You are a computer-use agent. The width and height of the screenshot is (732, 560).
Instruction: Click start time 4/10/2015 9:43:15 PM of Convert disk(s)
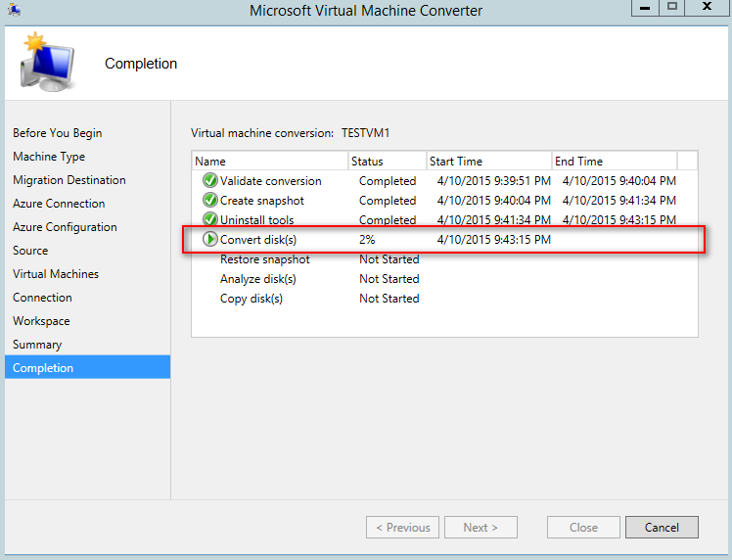(494, 240)
